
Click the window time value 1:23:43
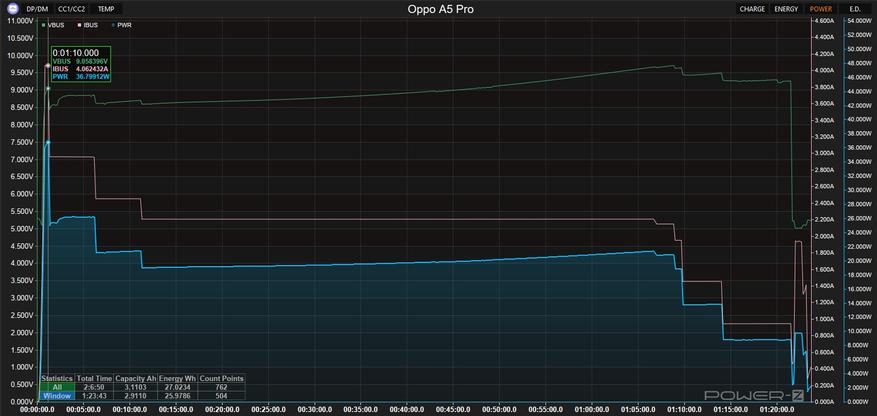pos(95,396)
